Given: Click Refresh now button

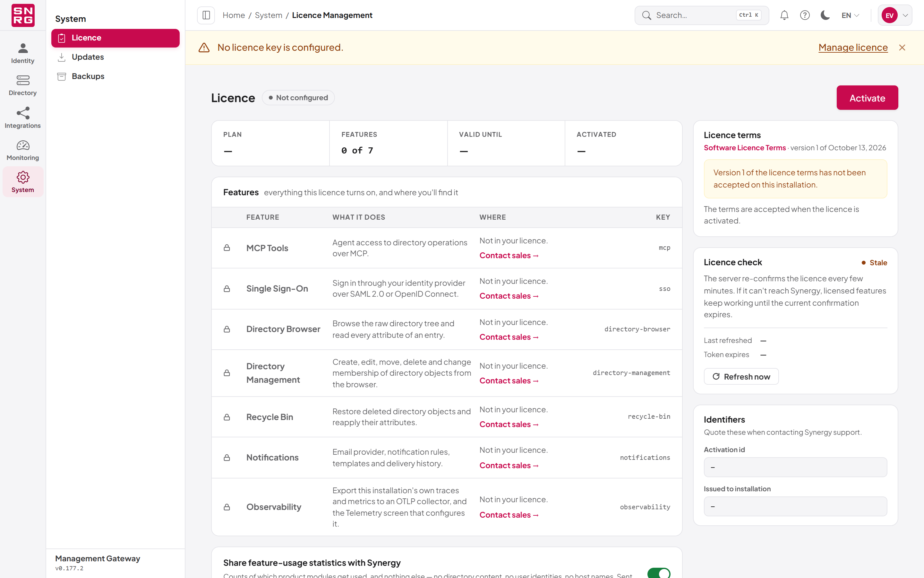Looking at the screenshot, I should tap(741, 377).
